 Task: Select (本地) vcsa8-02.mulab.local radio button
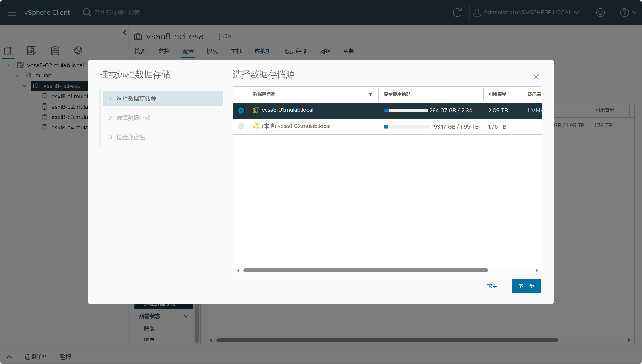(x=241, y=126)
